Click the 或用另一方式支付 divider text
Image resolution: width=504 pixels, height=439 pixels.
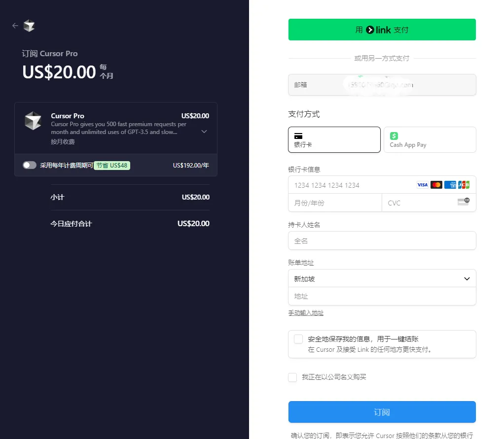tap(382, 59)
